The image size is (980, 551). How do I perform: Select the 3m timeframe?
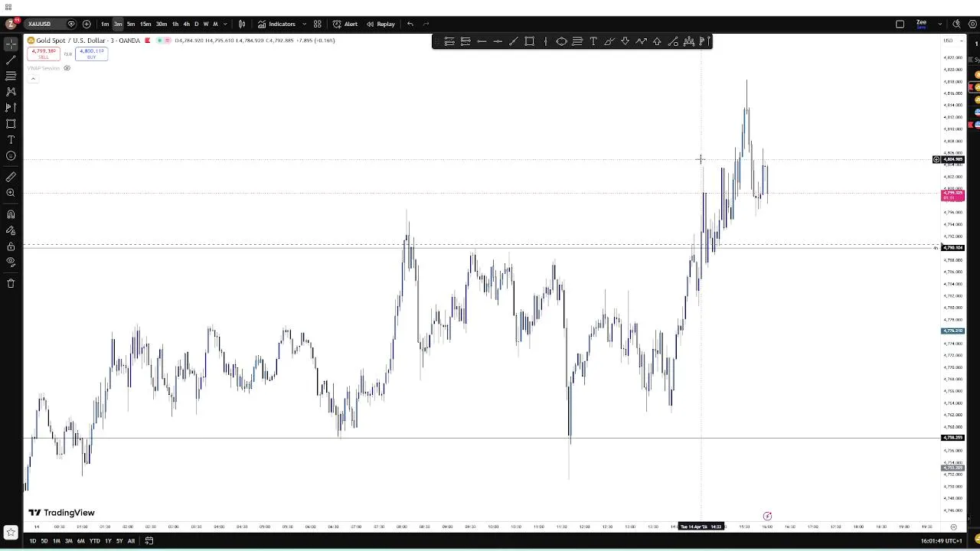[x=118, y=24]
